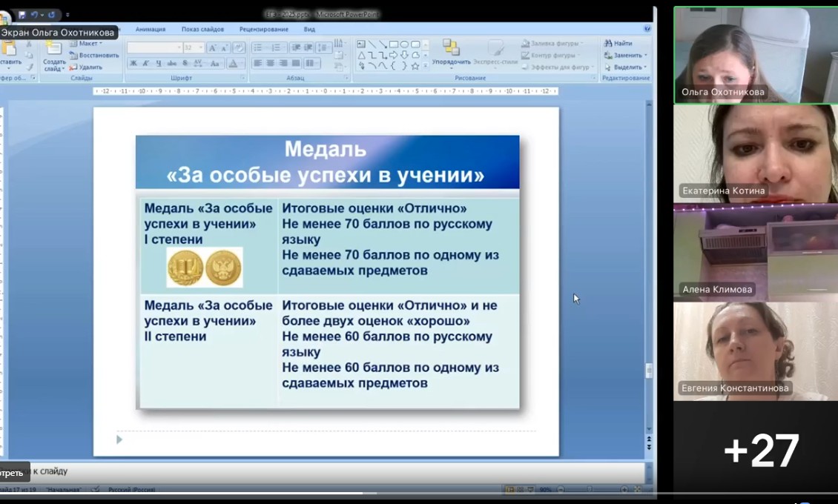Screen dimensions: 838x504
Task: Select the right arrow shape
Action: [394, 55]
